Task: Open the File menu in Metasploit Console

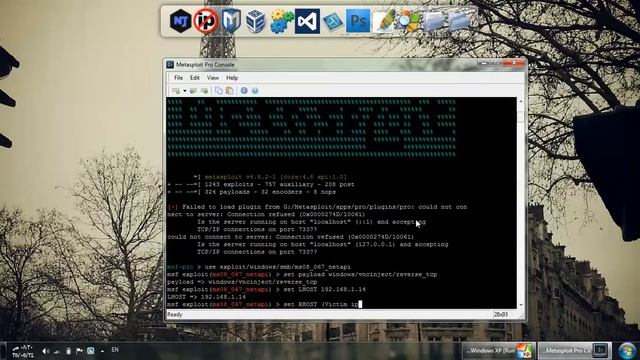Action: (x=178, y=78)
